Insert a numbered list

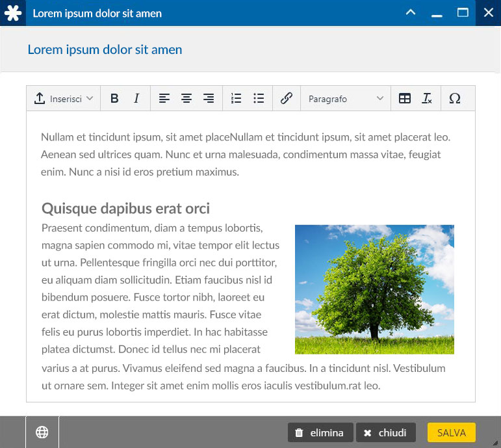click(x=236, y=98)
